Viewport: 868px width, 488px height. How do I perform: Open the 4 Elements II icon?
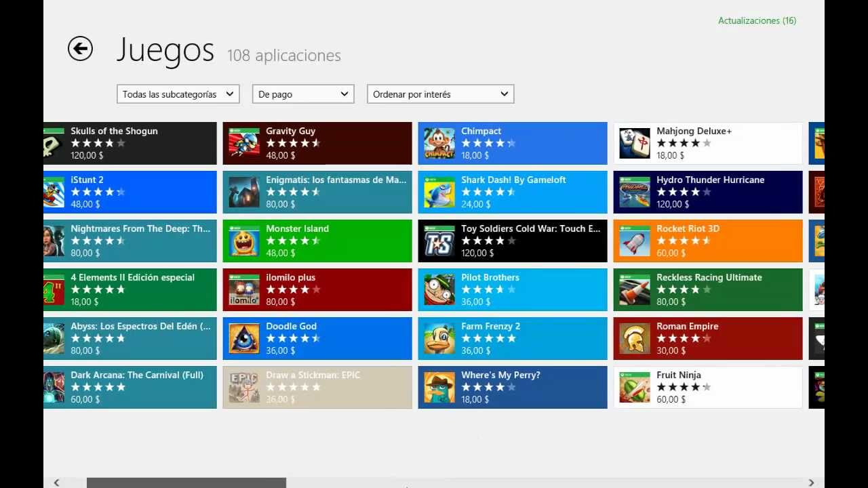tap(54, 289)
